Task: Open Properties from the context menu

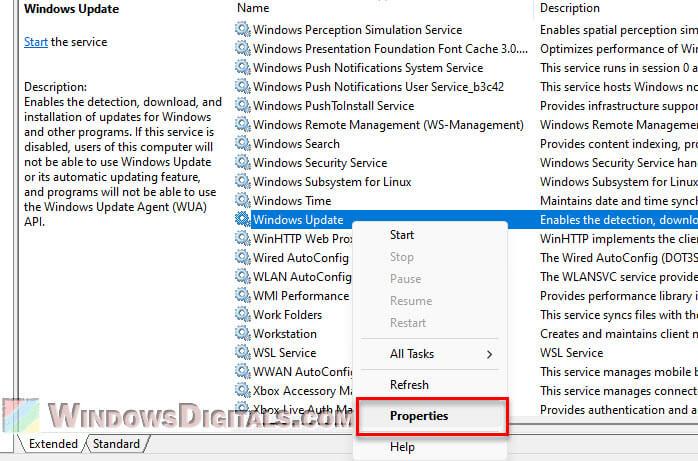Action: [x=419, y=416]
